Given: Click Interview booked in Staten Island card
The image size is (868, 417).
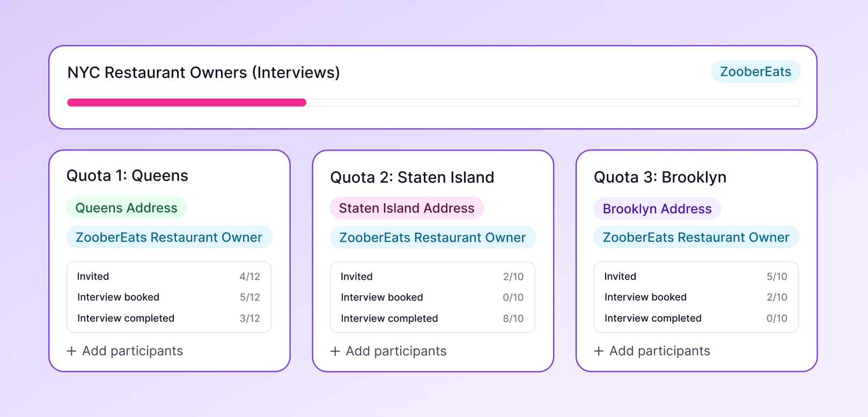Looking at the screenshot, I should pos(382,297).
